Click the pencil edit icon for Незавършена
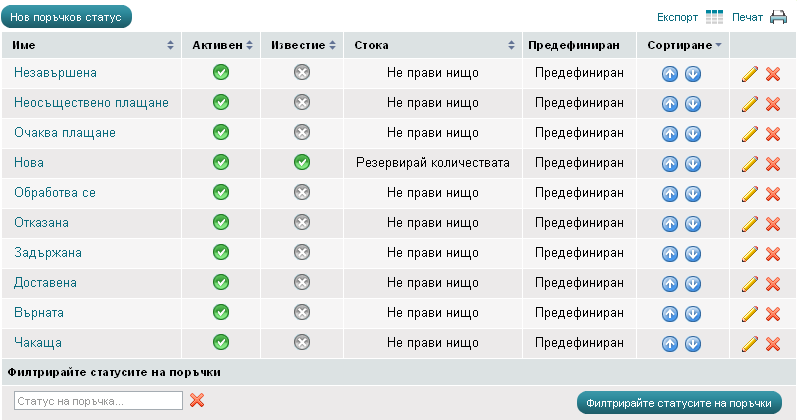Screen dimensions: 797x420 pyautogui.click(x=750, y=74)
